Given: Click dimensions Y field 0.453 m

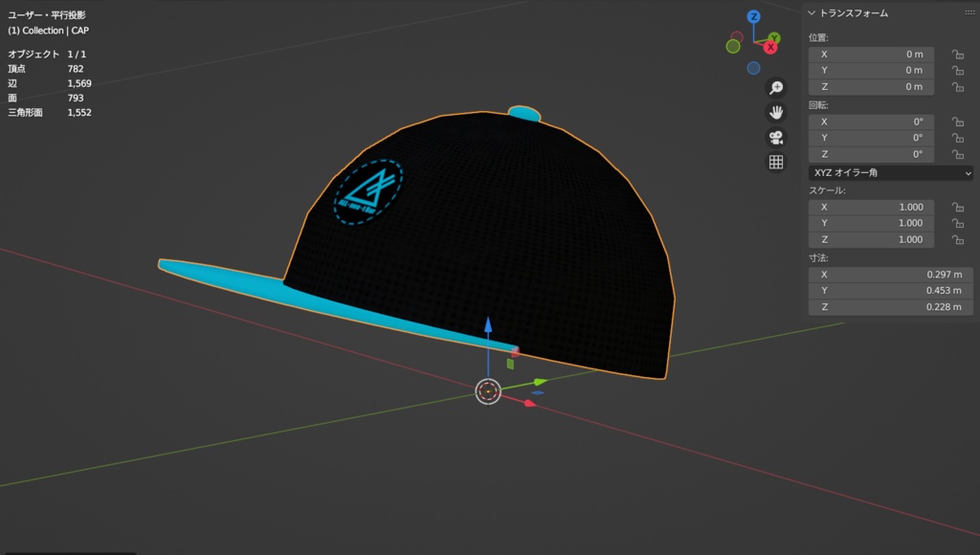Looking at the screenshot, I should pos(891,291).
